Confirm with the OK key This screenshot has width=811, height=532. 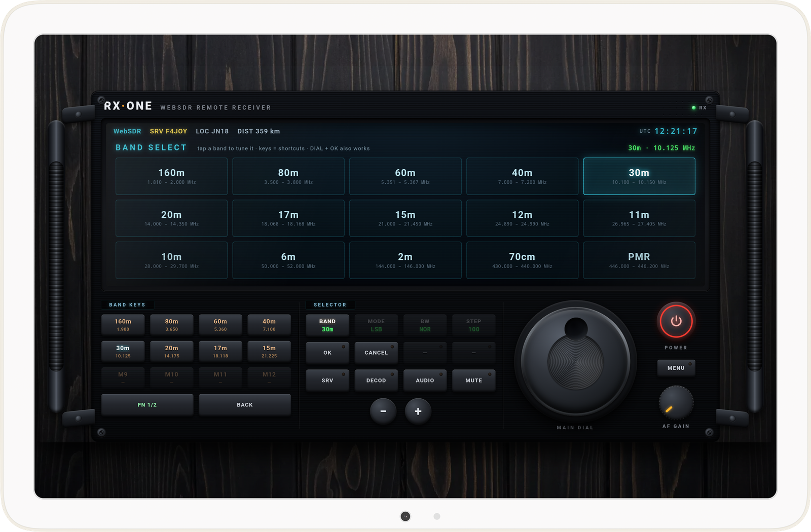click(x=327, y=353)
